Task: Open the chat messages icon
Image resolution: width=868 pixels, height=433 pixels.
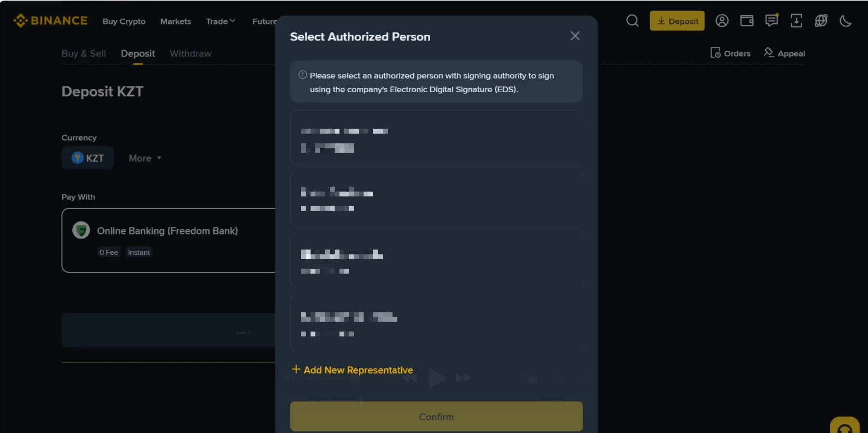Action: click(x=772, y=20)
